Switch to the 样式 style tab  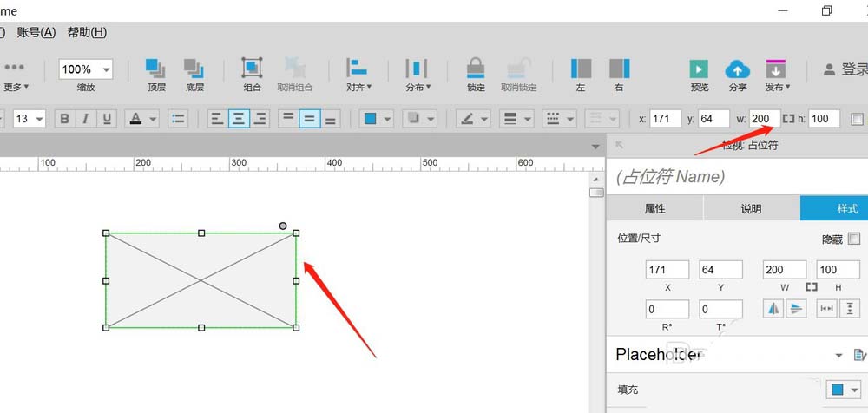click(834, 208)
